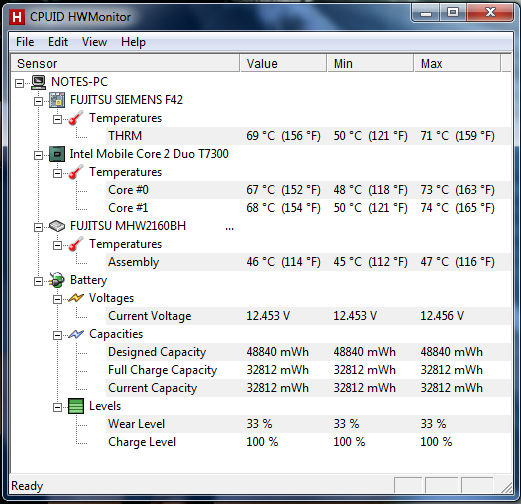Image resolution: width=521 pixels, height=504 pixels.
Task: Select the Battery label
Action: pyautogui.click(x=88, y=280)
